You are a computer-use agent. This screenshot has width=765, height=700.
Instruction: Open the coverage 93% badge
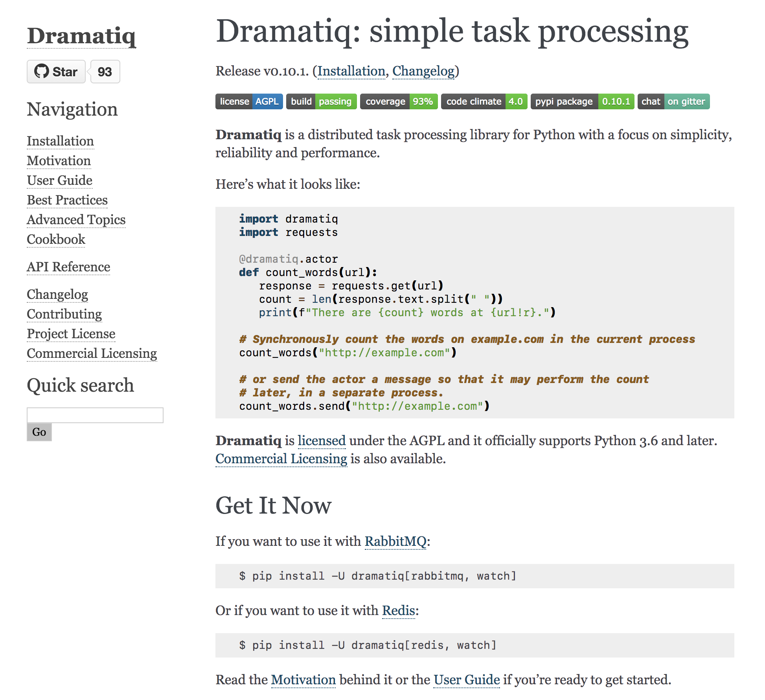[399, 101]
